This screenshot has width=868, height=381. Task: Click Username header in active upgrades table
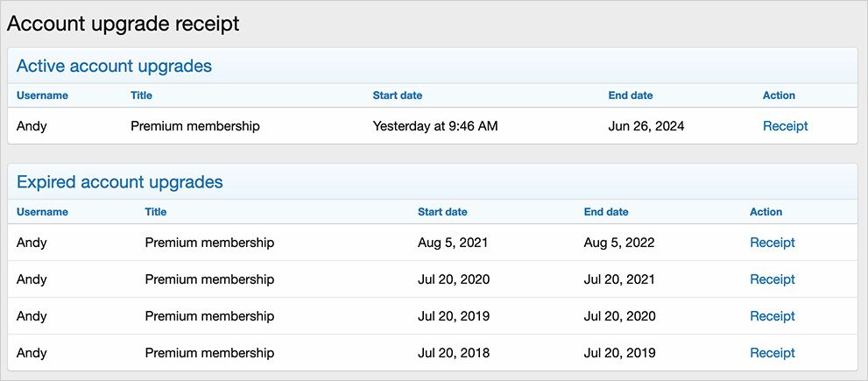(42, 95)
